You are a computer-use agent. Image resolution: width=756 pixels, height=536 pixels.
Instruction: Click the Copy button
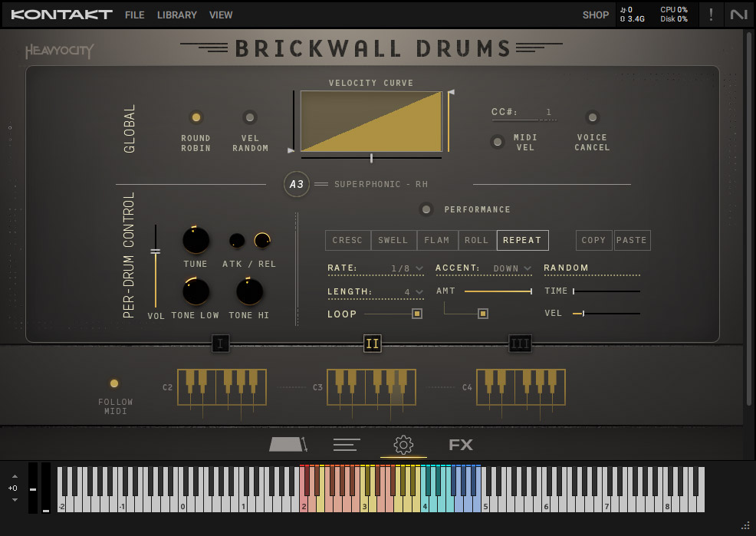pyautogui.click(x=594, y=240)
